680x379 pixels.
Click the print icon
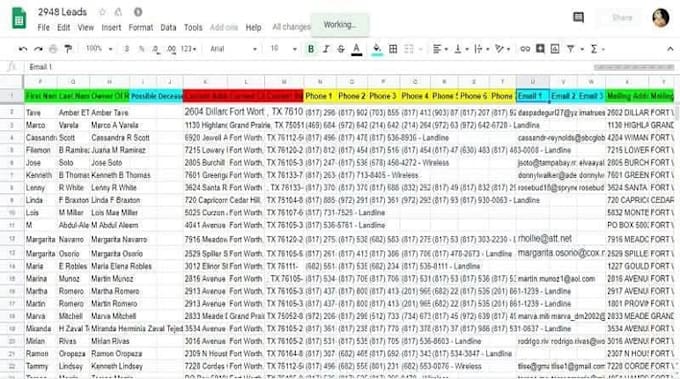point(53,49)
